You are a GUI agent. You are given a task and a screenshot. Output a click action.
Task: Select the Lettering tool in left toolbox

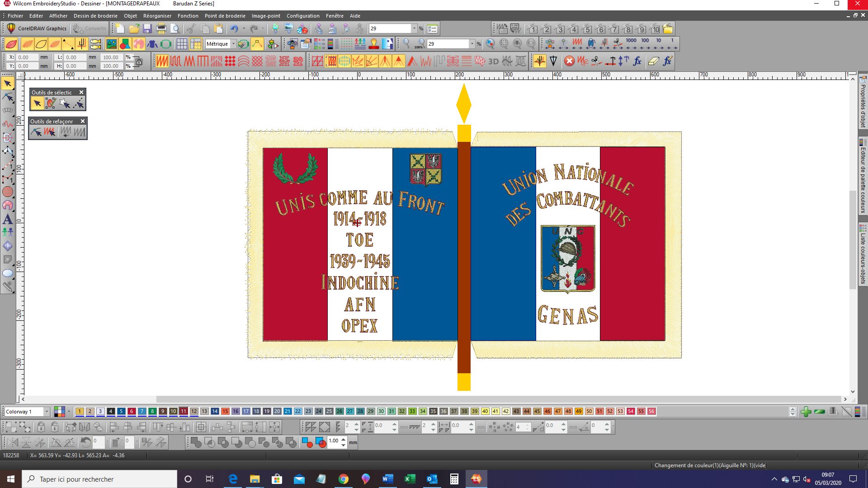tap(8, 220)
